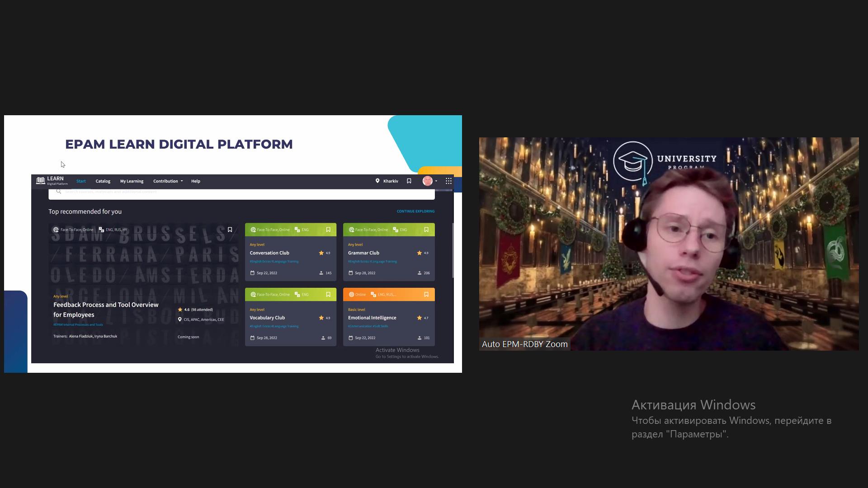Open the Catalog menu item
868x488 pixels.
103,181
